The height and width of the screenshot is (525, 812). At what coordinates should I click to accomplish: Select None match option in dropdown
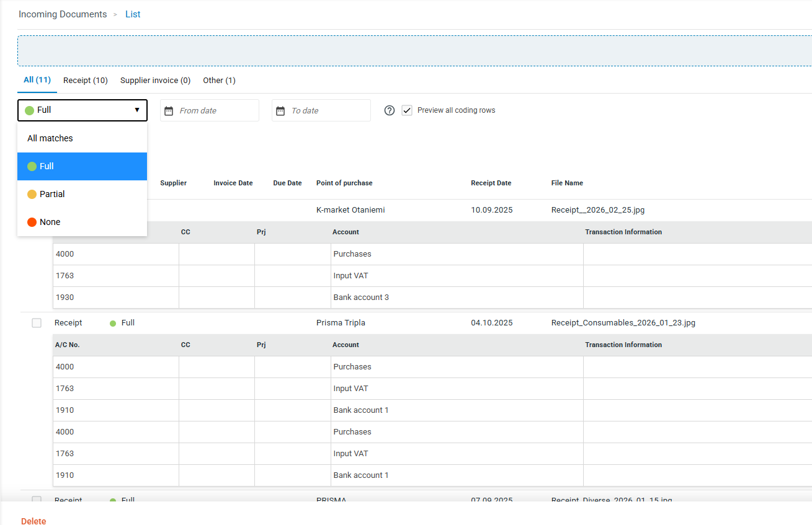coord(50,222)
